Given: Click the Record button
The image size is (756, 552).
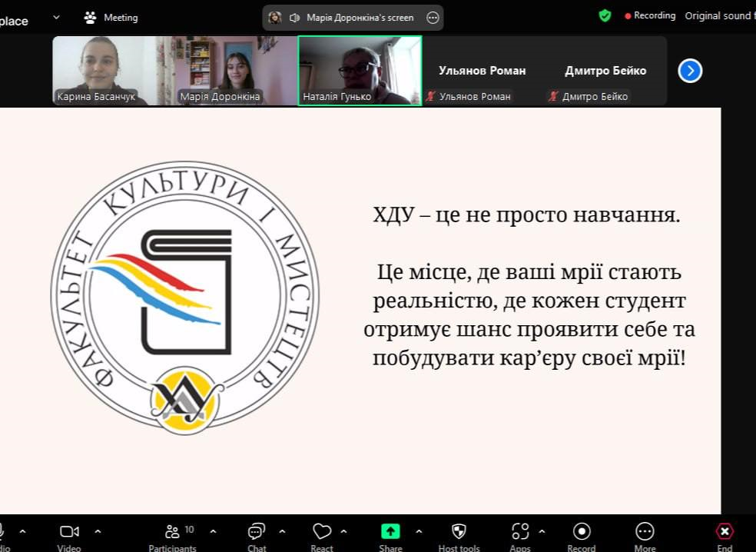Looking at the screenshot, I should point(582,537).
